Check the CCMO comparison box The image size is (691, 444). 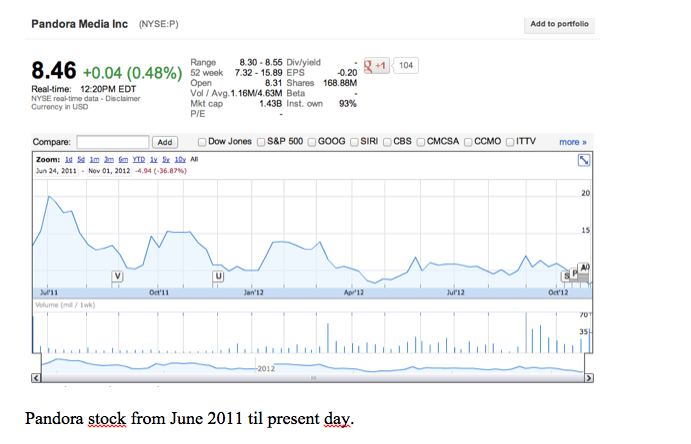point(468,142)
